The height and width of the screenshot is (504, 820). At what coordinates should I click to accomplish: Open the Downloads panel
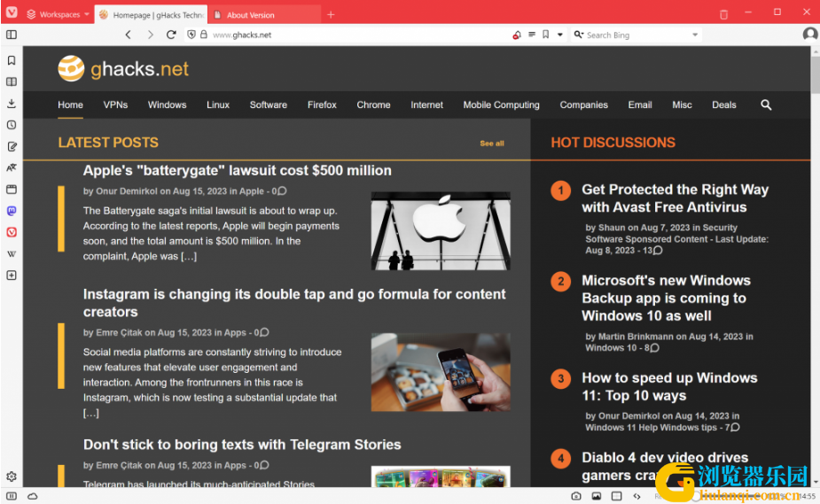point(12,104)
